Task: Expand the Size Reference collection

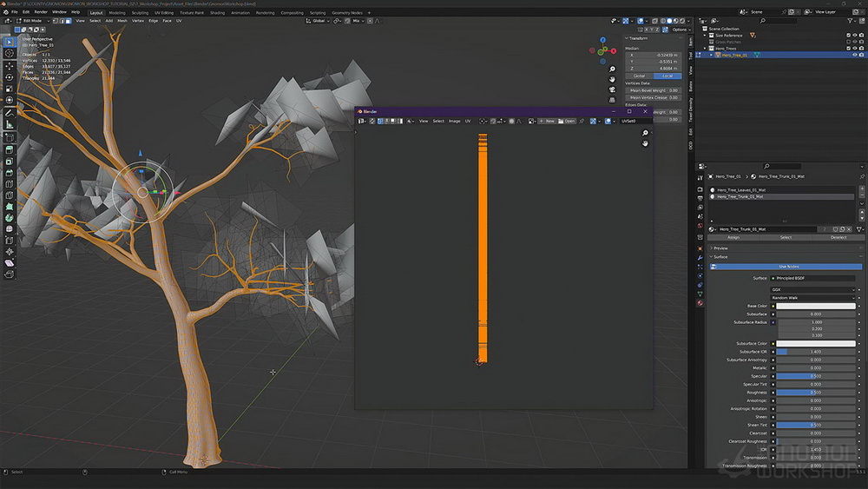Action: 705,36
